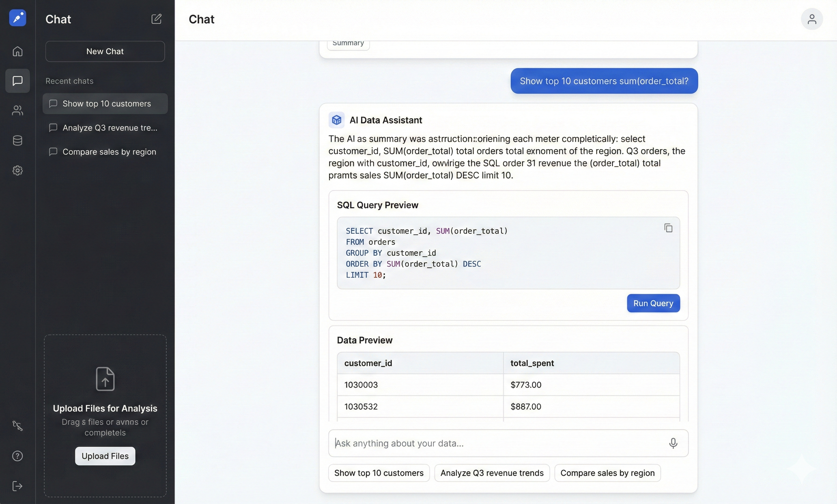Image resolution: width=837 pixels, height=504 pixels.
Task: Open the user profile avatar icon
Action: [x=811, y=19]
